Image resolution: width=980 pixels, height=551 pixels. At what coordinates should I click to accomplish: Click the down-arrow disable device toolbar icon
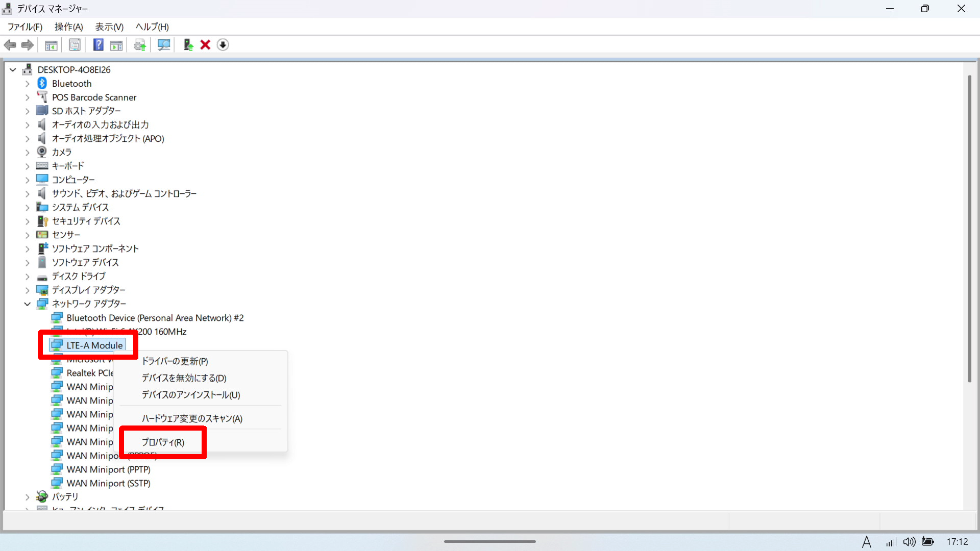pos(223,45)
